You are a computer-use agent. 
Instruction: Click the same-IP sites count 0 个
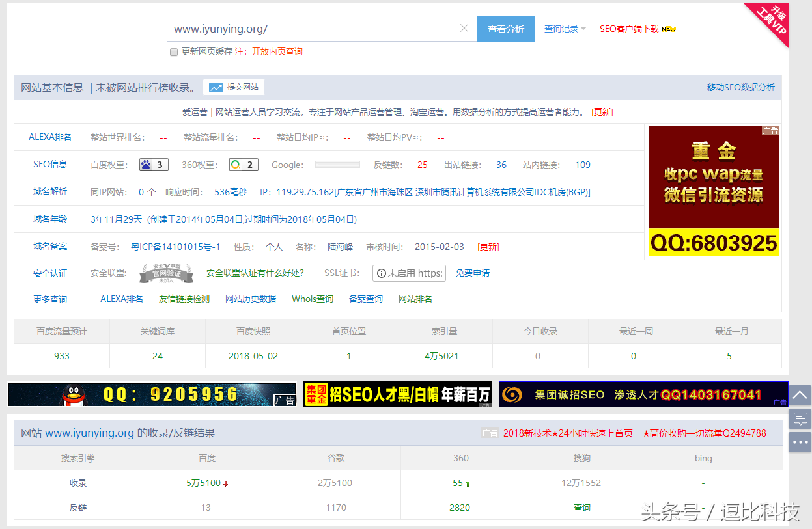coord(147,192)
